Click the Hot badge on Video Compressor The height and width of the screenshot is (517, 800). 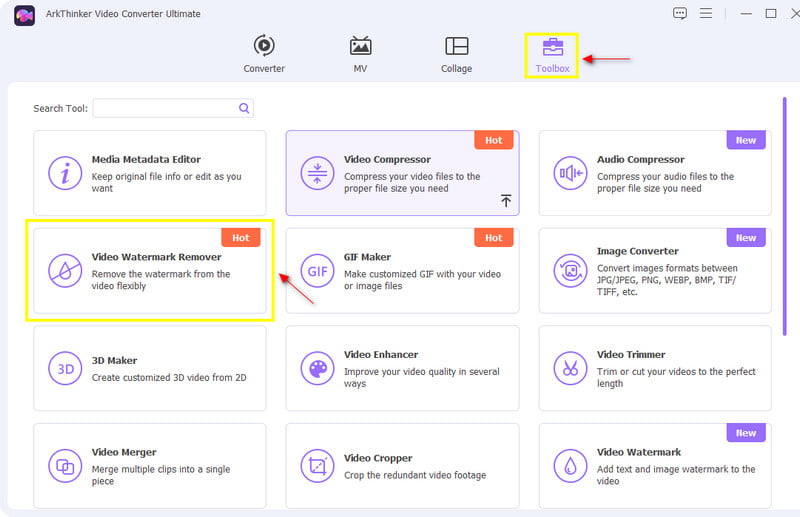tap(493, 140)
